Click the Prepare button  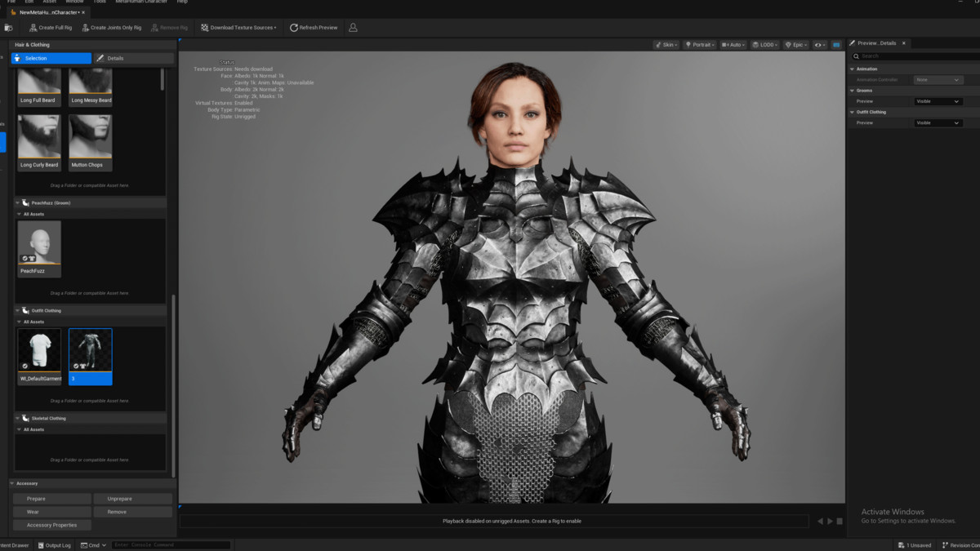coord(52,499)
